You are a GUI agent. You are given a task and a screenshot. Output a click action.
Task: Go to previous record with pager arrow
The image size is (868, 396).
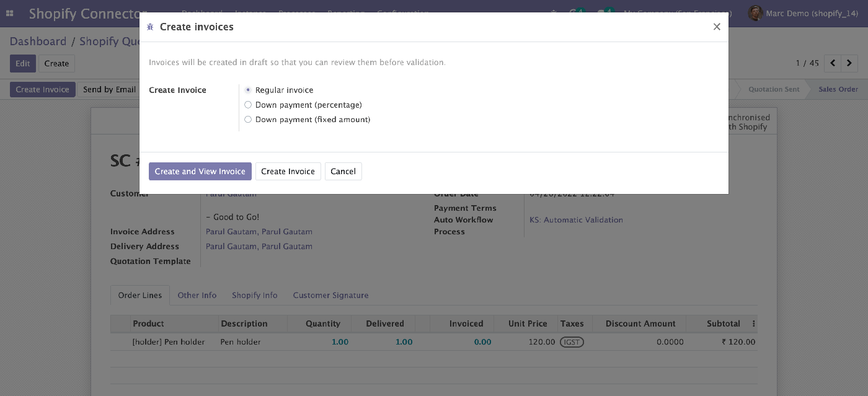tap(833, 63)
